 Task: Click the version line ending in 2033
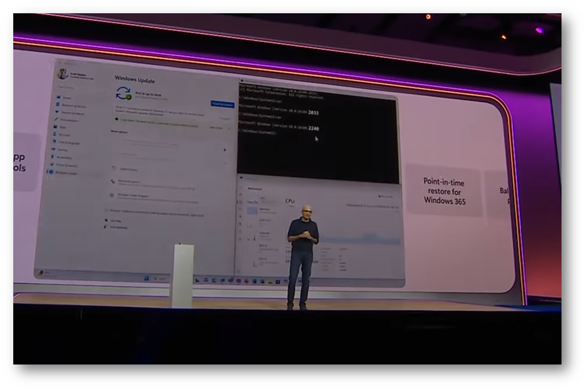[x=279, y=110]
